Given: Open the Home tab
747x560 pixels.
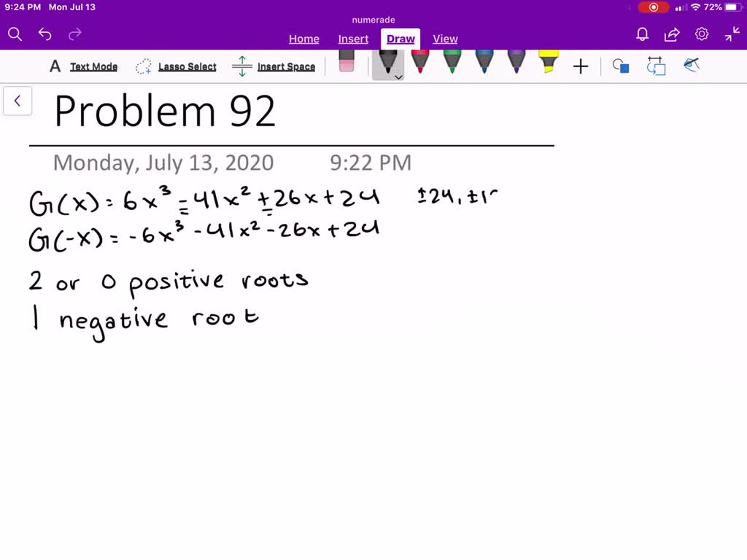Looking at the screenshot, I should point(304,39).
